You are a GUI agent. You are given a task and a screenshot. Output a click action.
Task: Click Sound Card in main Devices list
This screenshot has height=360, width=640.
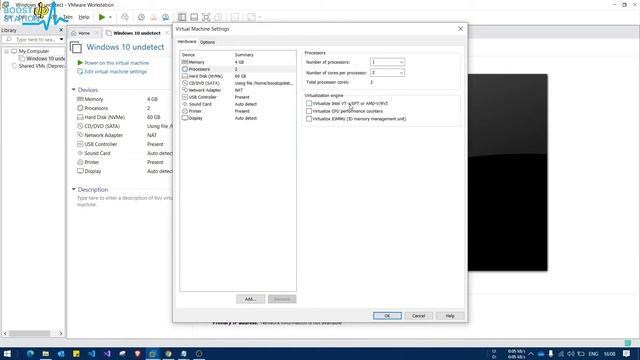[x=97, y=153]
